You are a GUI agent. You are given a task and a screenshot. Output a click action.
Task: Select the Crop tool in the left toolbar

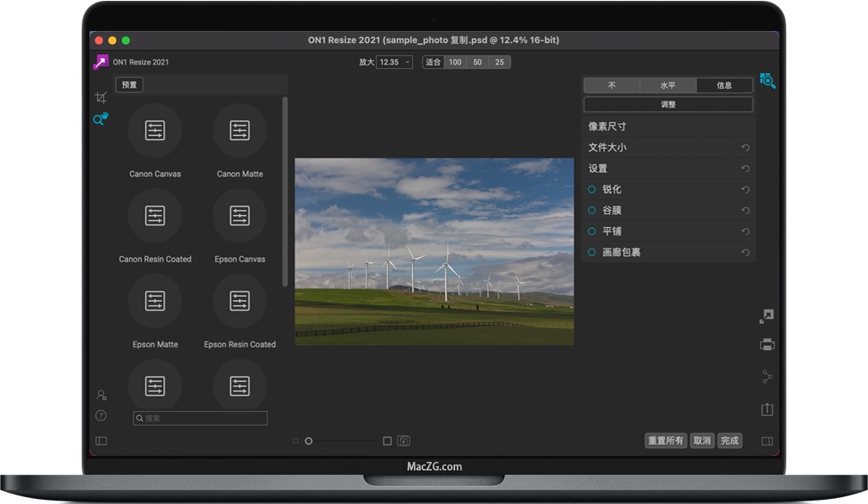point(101,98)
